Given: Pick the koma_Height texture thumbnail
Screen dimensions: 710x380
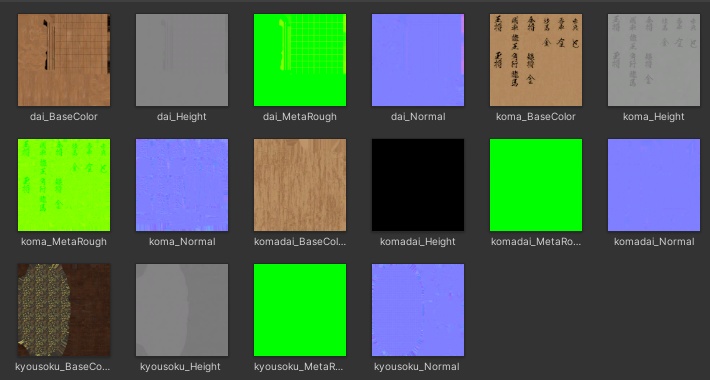Looking at the screenshot, I should click(x=654, y=60).
